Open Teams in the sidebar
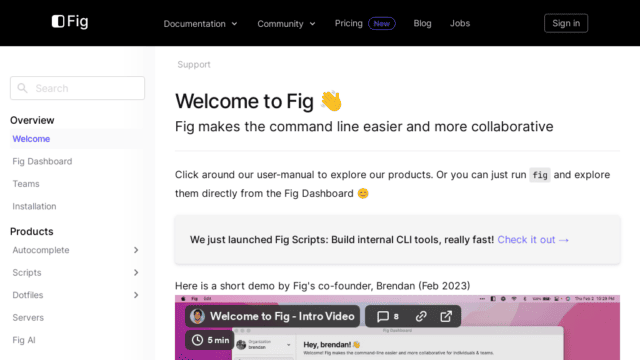 pos(26,184)
